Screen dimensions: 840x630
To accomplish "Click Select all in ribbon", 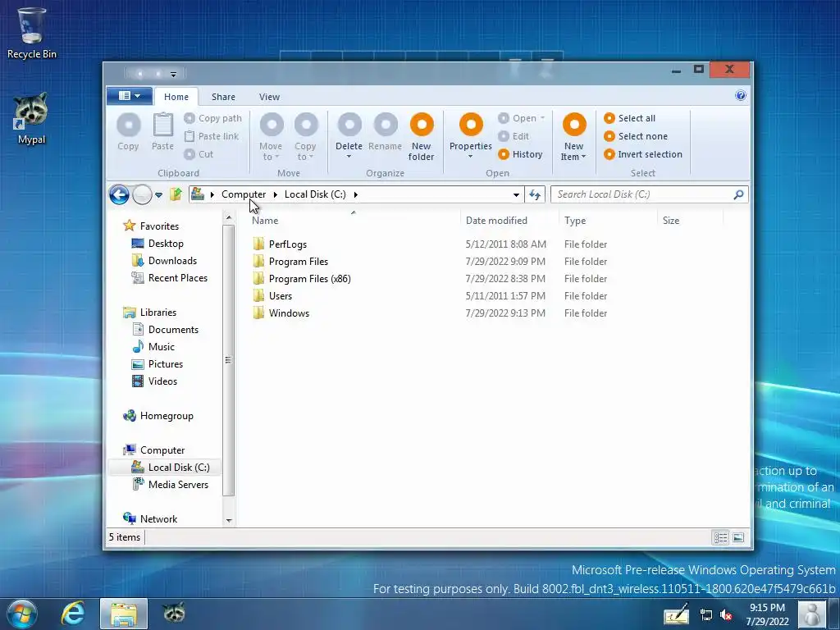I will pos(629,118).
